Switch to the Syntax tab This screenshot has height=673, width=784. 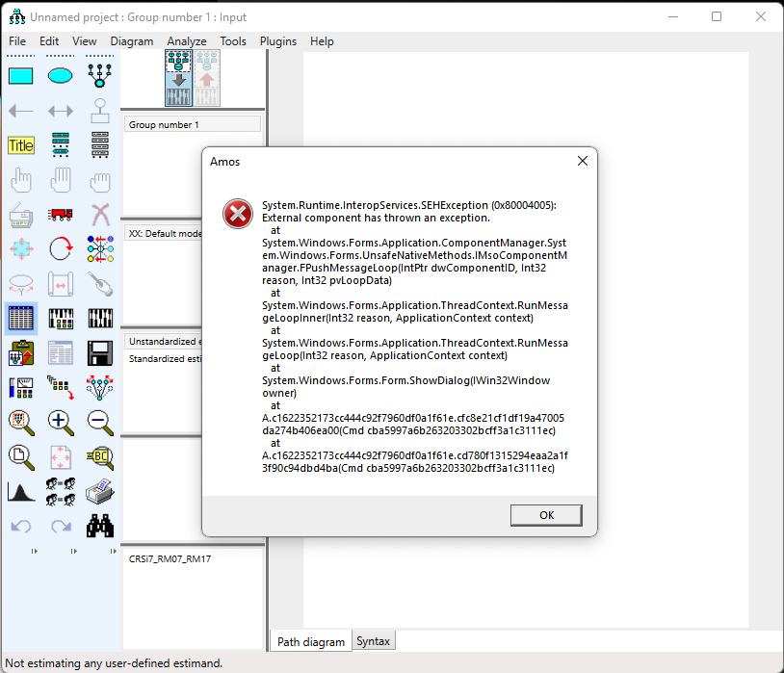pyautogui.click(x=373, y=641)
